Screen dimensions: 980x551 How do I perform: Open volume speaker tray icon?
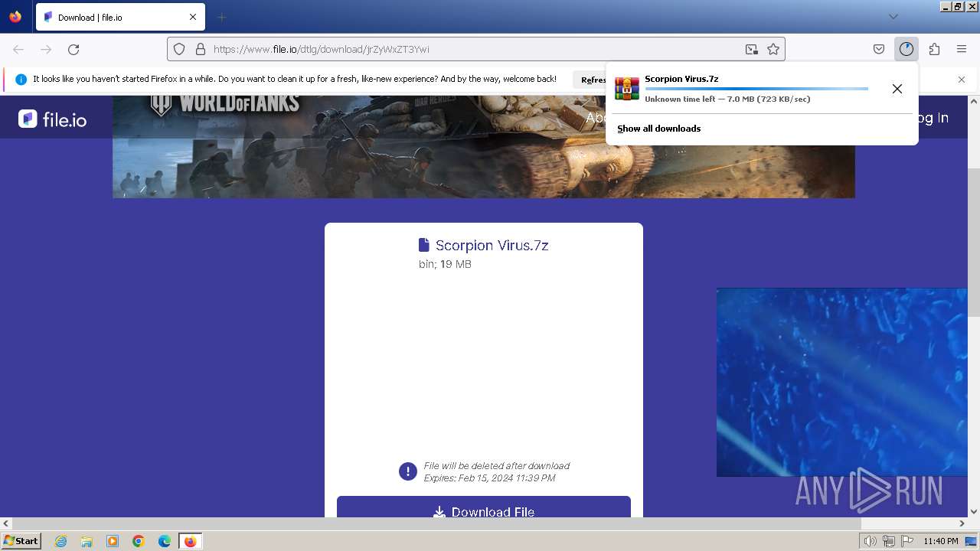coord(871,541)
